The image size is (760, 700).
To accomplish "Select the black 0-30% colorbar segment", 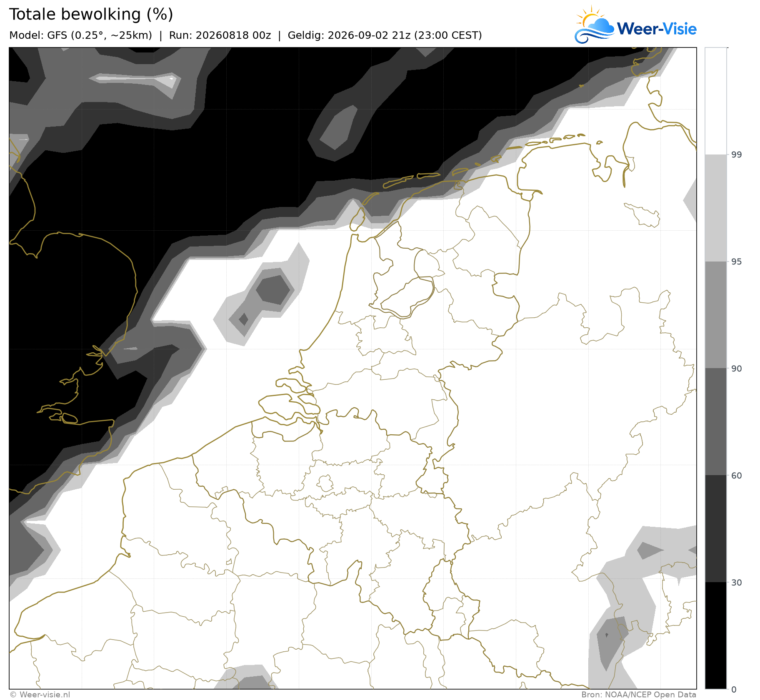I will click(715, 635).
